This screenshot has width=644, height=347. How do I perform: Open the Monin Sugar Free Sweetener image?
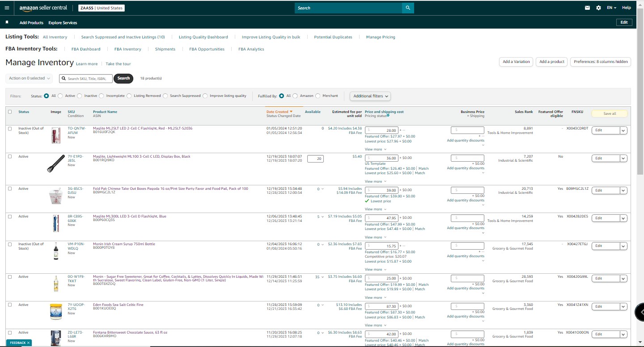pos(56,284)
